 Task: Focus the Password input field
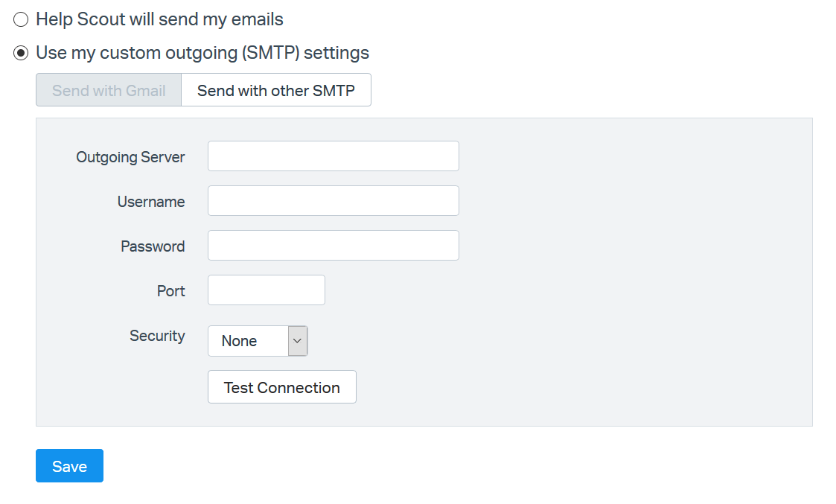(x=333, y=246)
